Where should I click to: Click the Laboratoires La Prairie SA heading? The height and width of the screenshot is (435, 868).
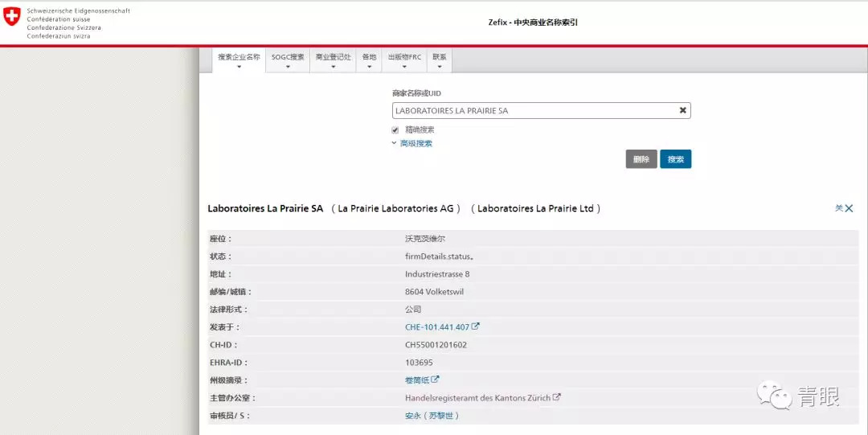click(x=265, y=209)
